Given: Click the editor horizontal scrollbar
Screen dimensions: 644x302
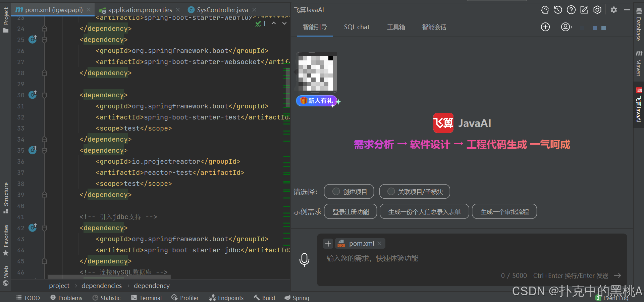Looking at the screenshot, I should [x=109, y=277].
